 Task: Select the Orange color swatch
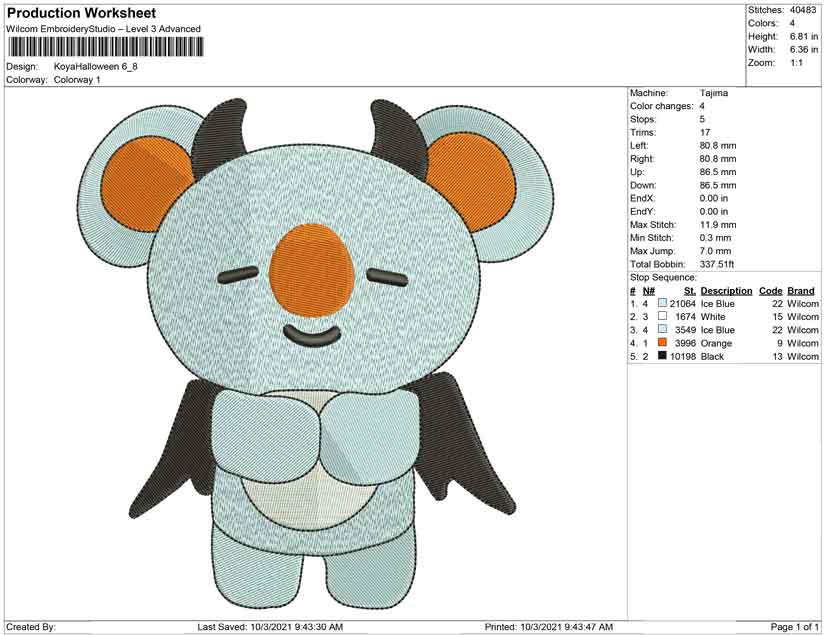click(662, 342)
